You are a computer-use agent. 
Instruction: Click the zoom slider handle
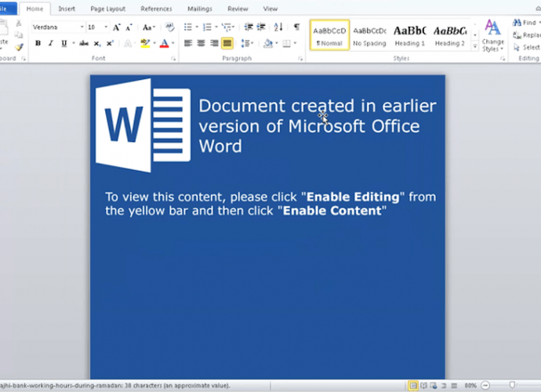512,385
